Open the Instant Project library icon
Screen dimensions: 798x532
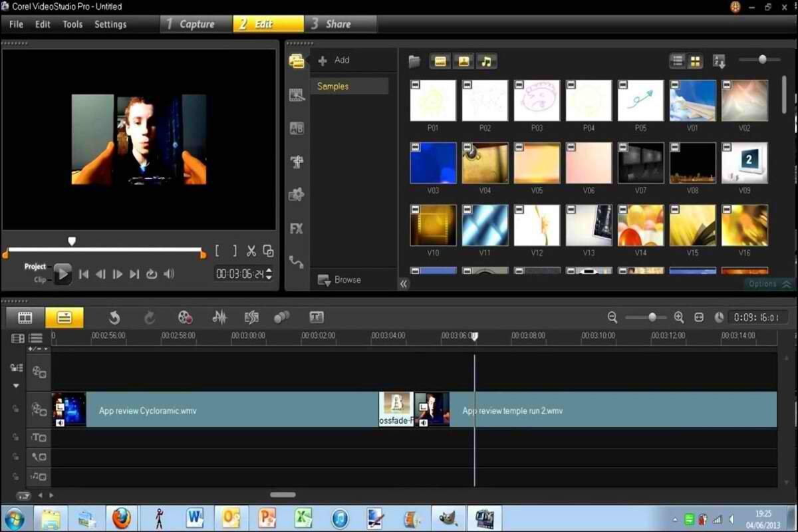coord(297,95)
